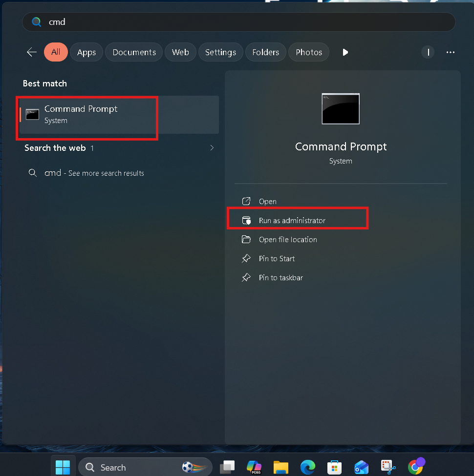
Task: Open the user account circle button
Action: [428, 52]
